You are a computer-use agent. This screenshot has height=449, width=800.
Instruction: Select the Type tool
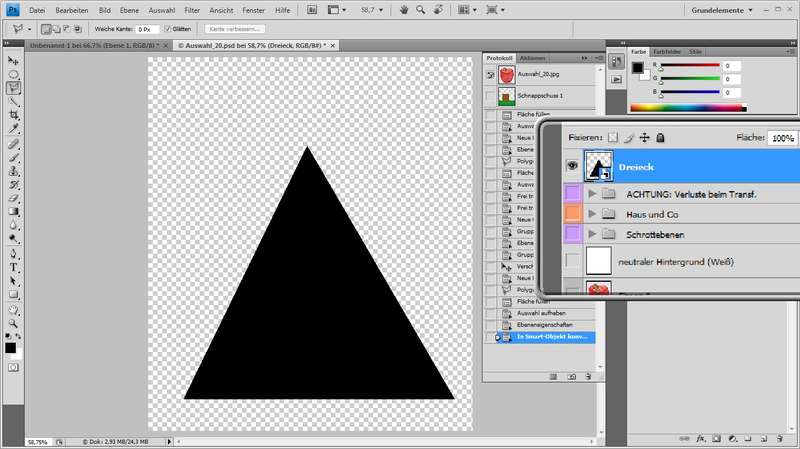(x=14, y=268)
